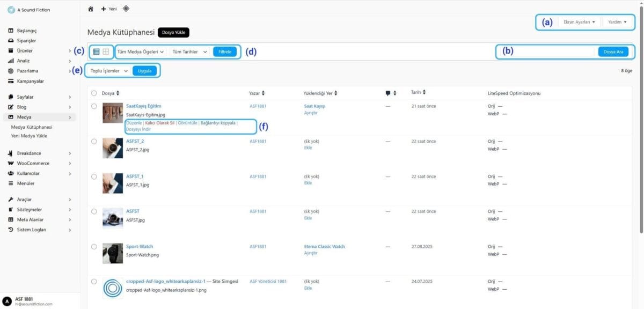Open the Toplu İşlemler bulk actions dropdown

tap(109, 71)
